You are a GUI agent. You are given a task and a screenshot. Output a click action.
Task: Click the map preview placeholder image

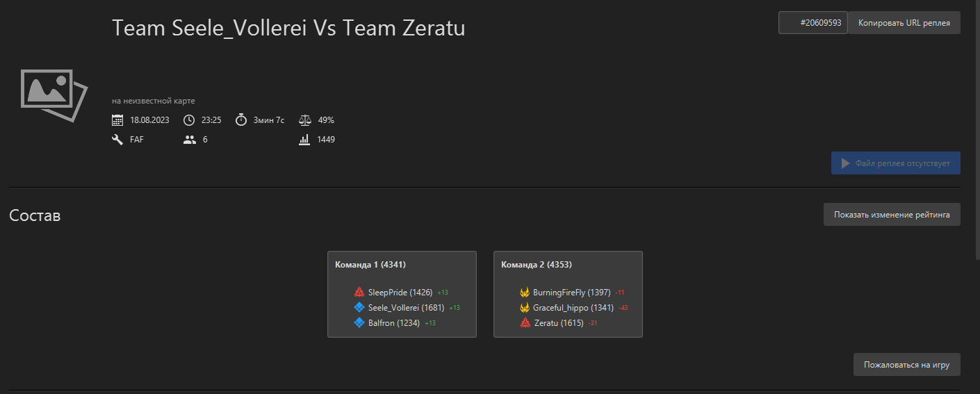point(54,96)
